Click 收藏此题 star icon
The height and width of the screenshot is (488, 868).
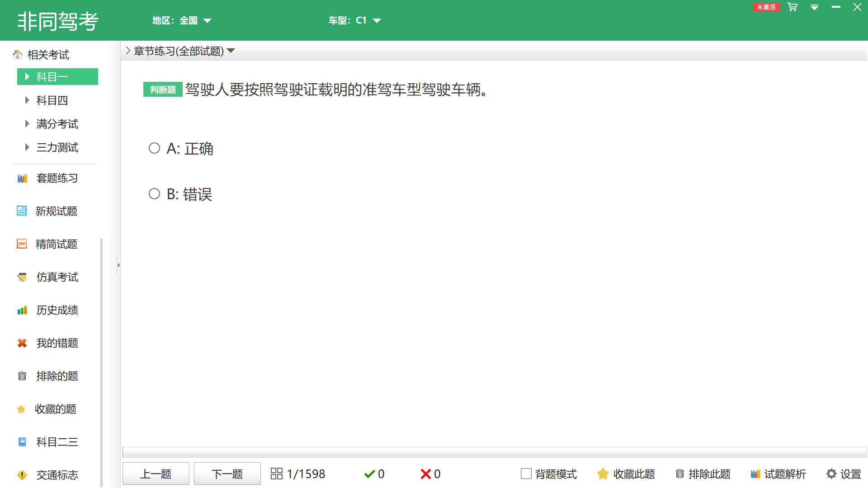tap(603, 474)
